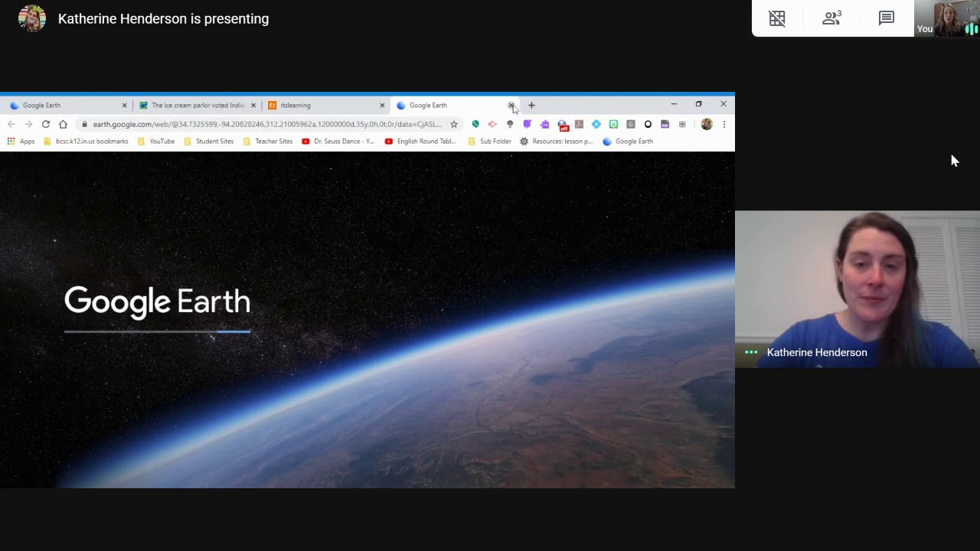Open the red arrow extension
Screen dimensions: 980x551
[x=492, y=124]
